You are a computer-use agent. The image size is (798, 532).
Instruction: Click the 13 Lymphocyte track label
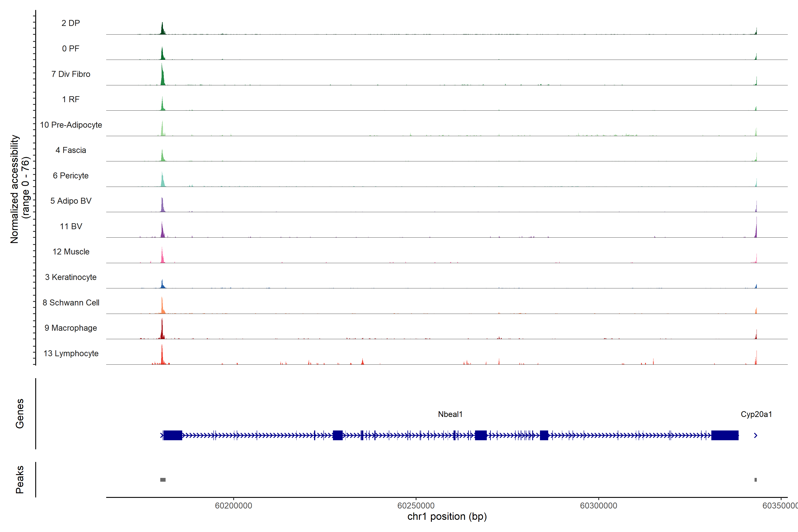(70, 353)
